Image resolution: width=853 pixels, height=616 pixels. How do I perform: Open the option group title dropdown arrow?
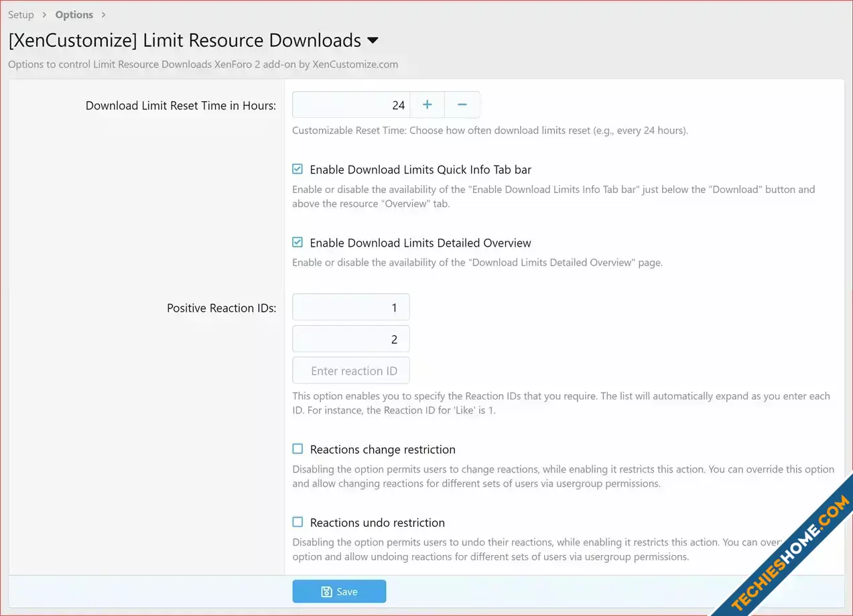click(x=373, y=40)
